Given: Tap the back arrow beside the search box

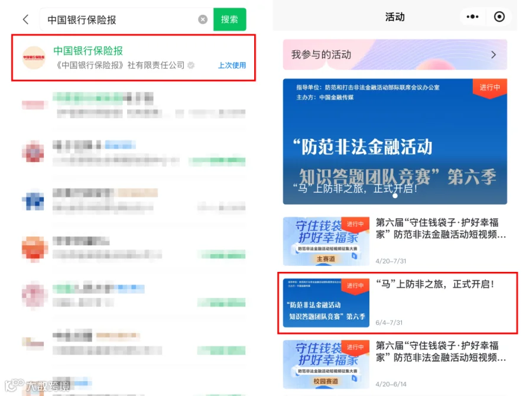Looking at the screenshot, I should click(x=26, y=20).
